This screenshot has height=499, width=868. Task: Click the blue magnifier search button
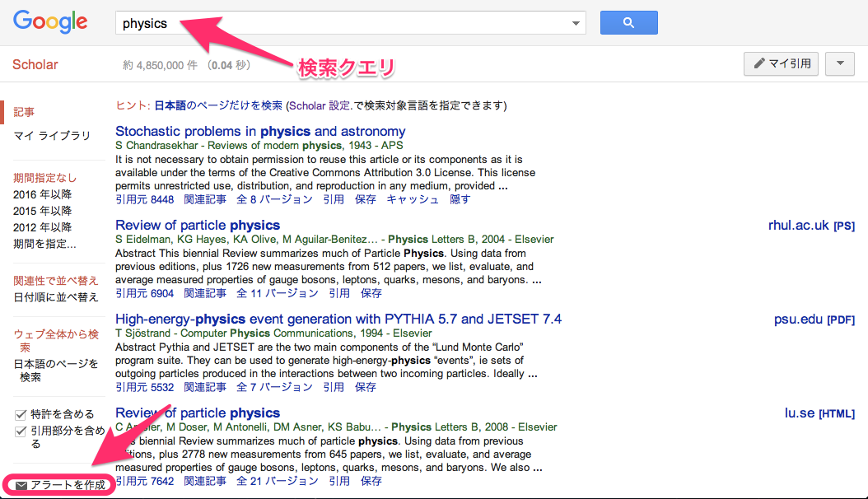pyautogui.click(x=629, y=23)
